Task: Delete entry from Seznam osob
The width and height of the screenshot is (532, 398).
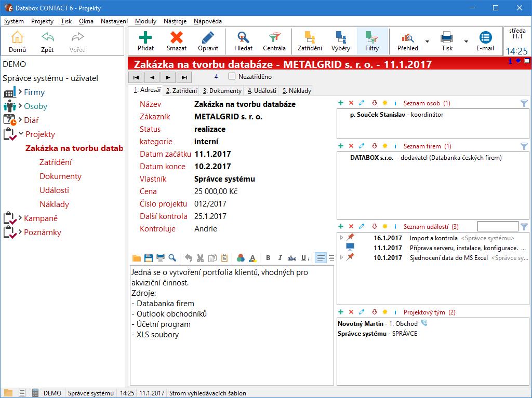Action: tap(351, 103)
